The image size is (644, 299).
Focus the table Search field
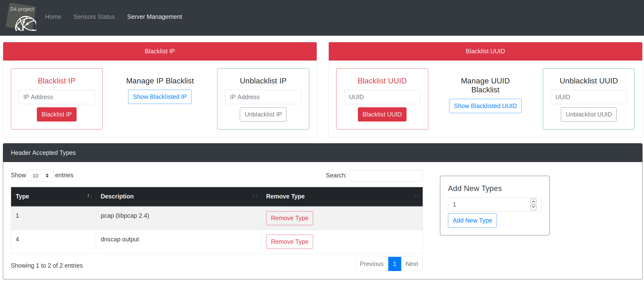[386, 176]
